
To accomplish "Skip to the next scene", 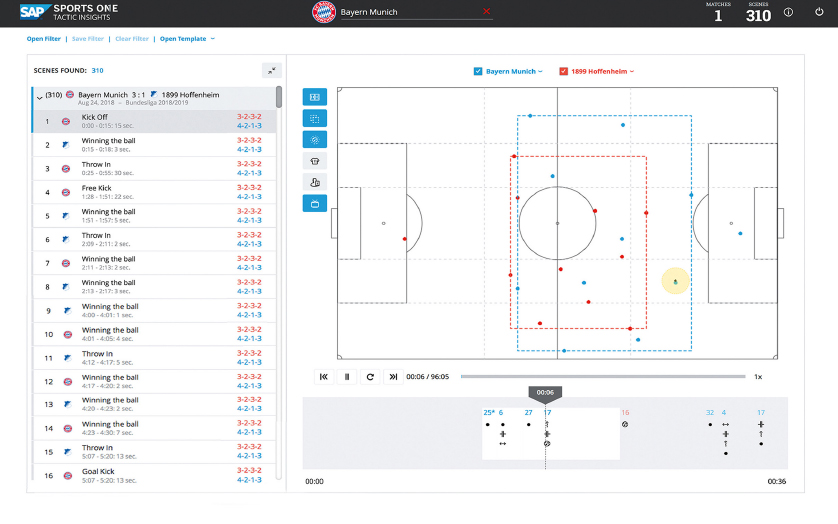I will tap(393, 377).
